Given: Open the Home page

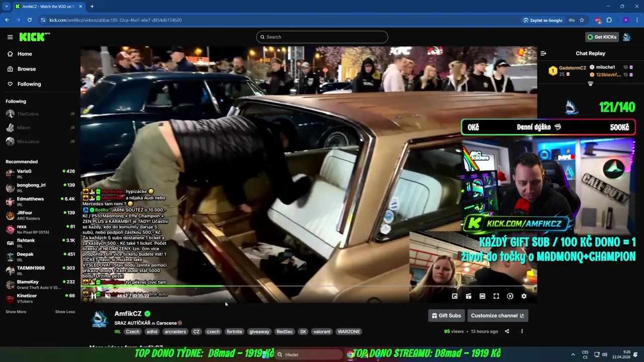Looking at the screenshot, I should tap(25, 54).
